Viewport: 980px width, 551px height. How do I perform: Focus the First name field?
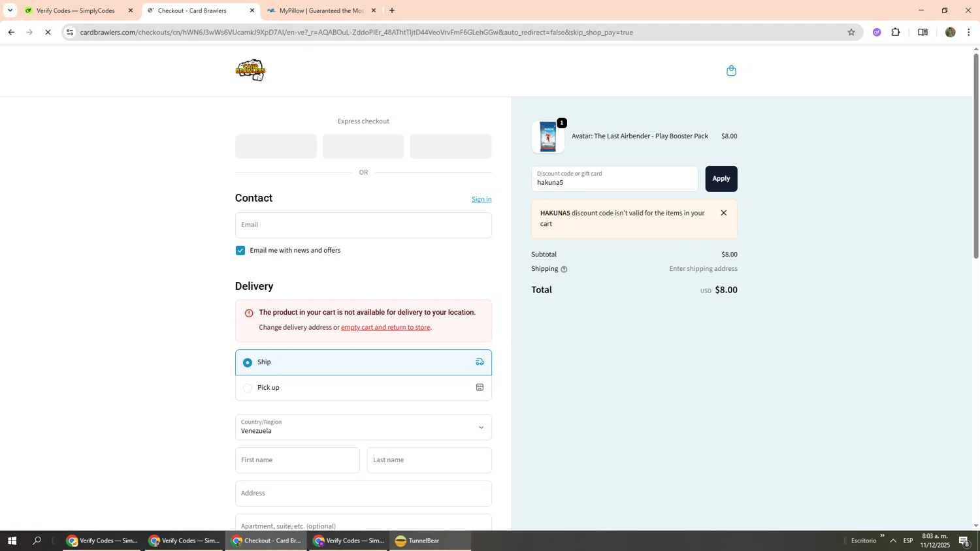tap(297, 460)
